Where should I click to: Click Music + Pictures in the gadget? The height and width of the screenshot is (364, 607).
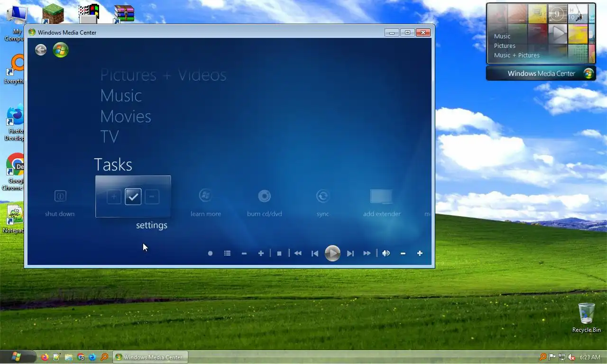click(x=517, y=55)
